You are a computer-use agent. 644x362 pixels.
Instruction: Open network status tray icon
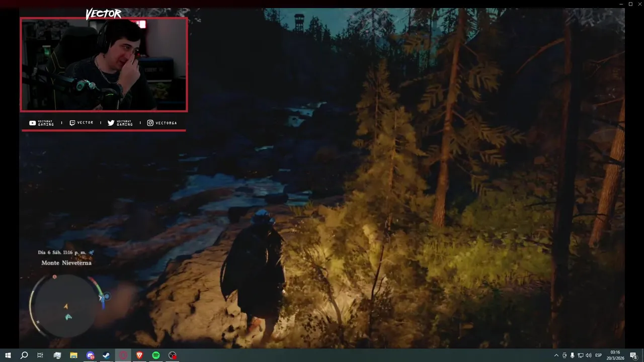[581, 355]
